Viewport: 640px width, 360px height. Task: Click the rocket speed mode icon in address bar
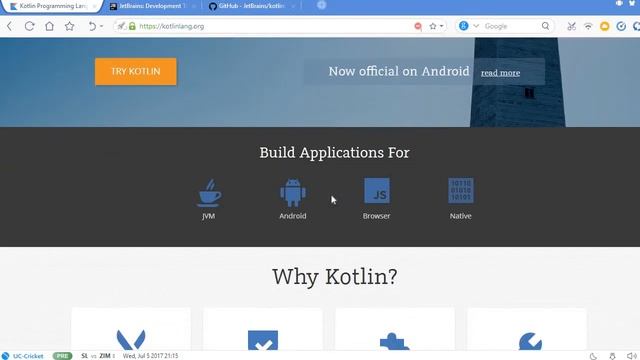pyautogui.click(x=121, y=26)
